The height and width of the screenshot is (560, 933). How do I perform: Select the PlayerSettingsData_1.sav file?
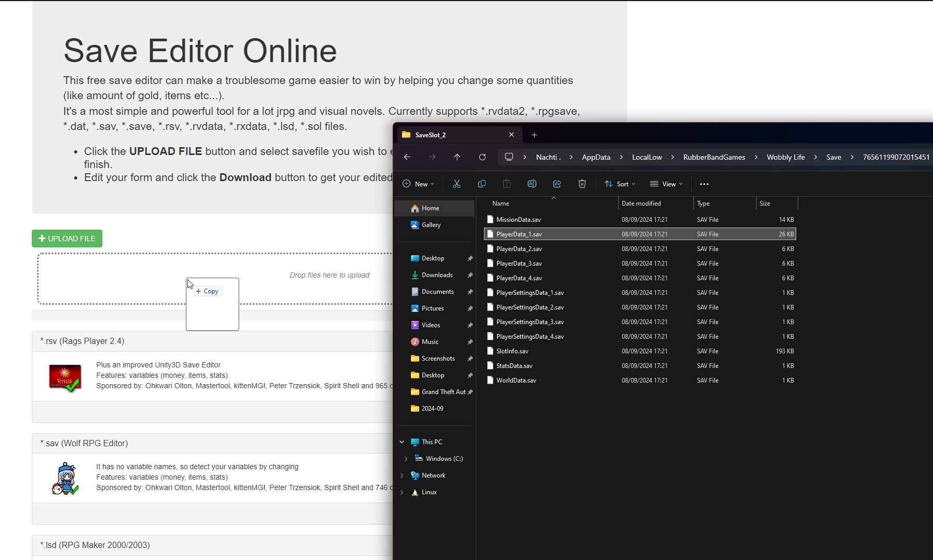coord(640,293)
